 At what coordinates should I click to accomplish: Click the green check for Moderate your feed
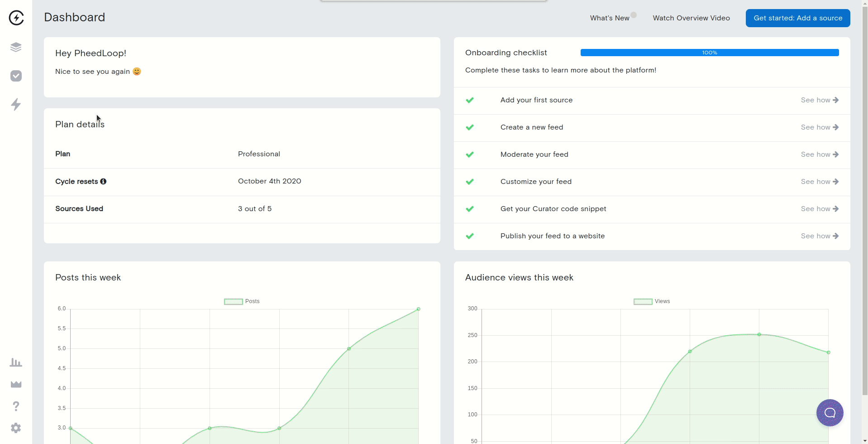pyautogui.click(x=470, y=154)
